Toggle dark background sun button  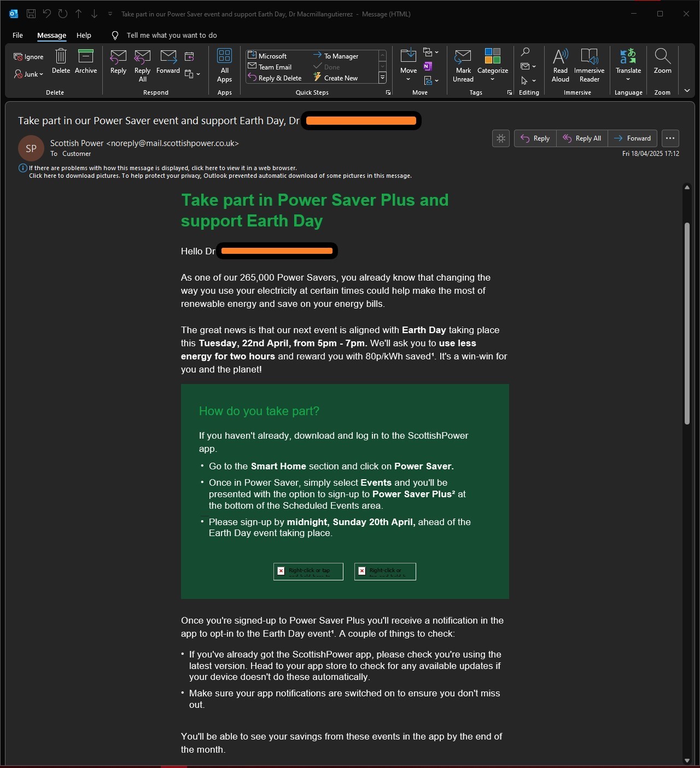coord(501,138)
